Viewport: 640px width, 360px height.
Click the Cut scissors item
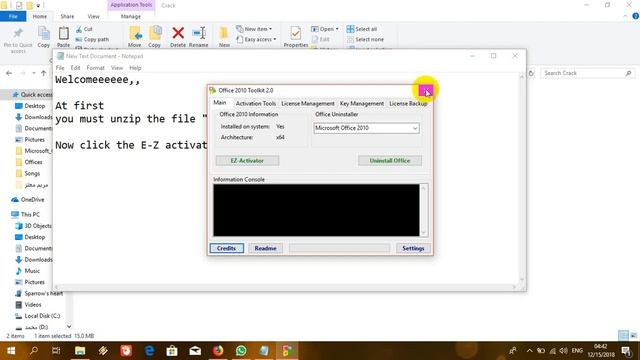[x=84, y=29]
